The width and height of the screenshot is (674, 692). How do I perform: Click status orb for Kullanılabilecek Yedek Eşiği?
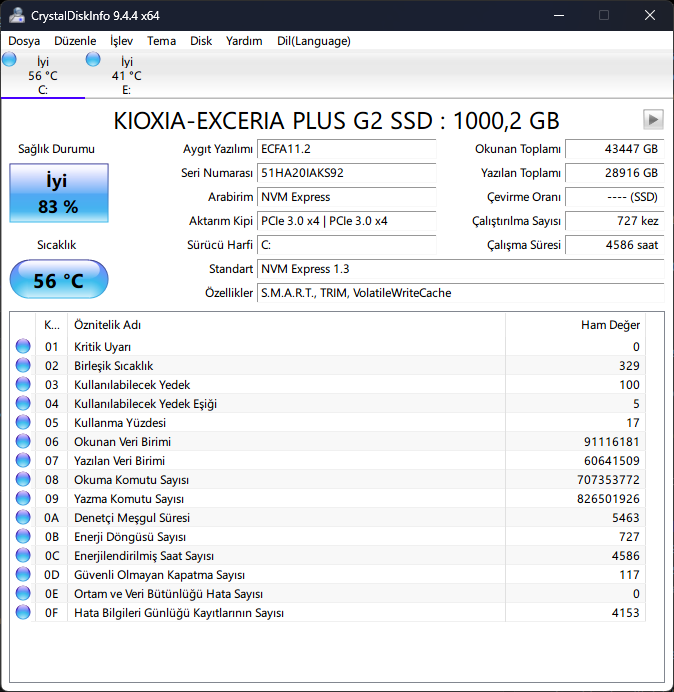pyautogui.click(x=23, y=403)
